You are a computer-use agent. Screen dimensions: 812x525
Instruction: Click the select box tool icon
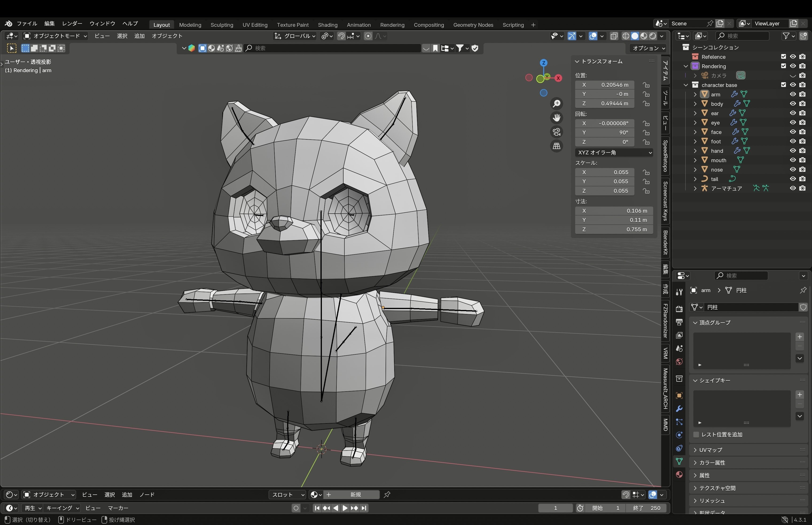12,48
